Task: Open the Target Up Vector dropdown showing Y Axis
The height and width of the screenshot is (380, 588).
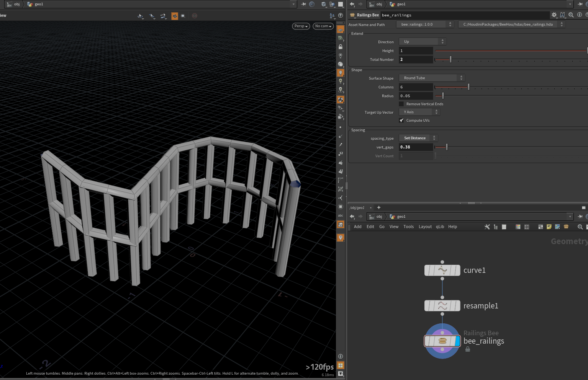Action: [419, 112]
